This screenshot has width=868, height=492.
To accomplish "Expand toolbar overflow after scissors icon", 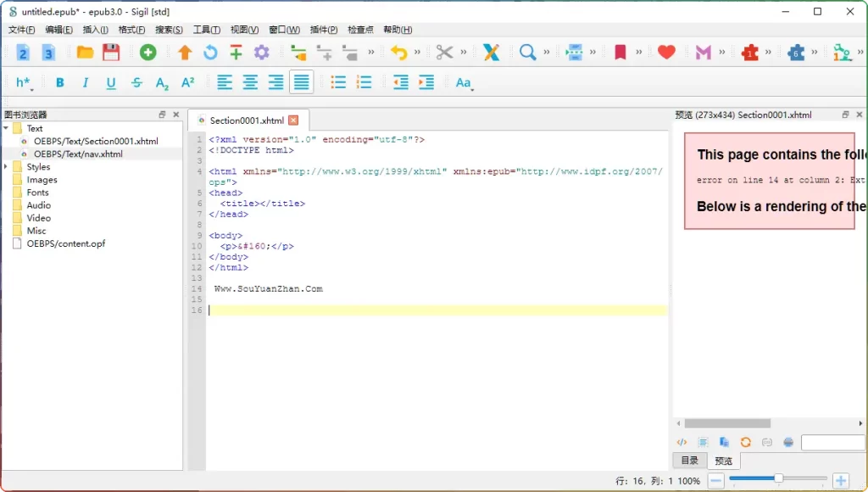I will pos(464,53).
